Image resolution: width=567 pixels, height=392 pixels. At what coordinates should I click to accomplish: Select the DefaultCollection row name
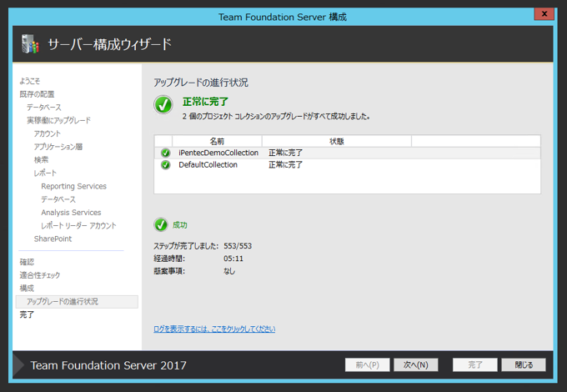point(208,165)
